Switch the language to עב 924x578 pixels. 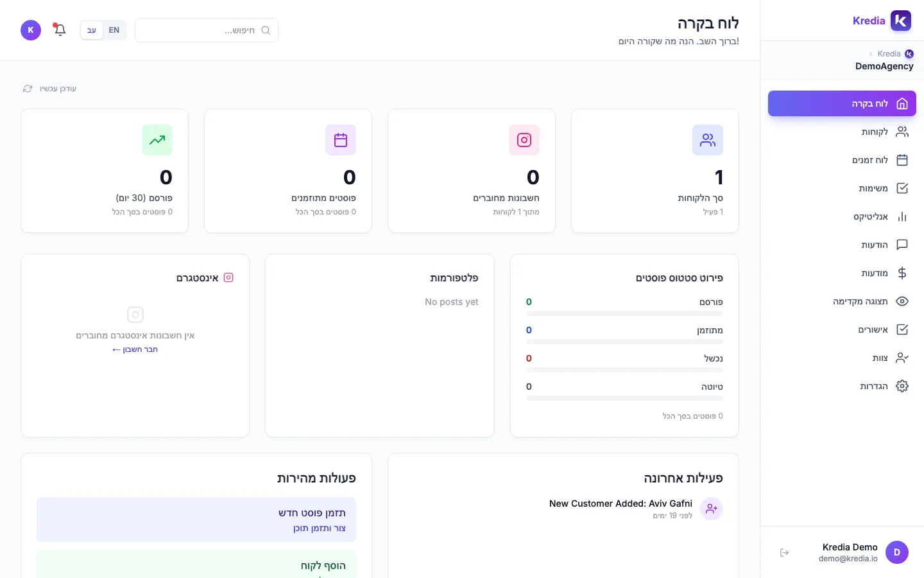(92, 30)
